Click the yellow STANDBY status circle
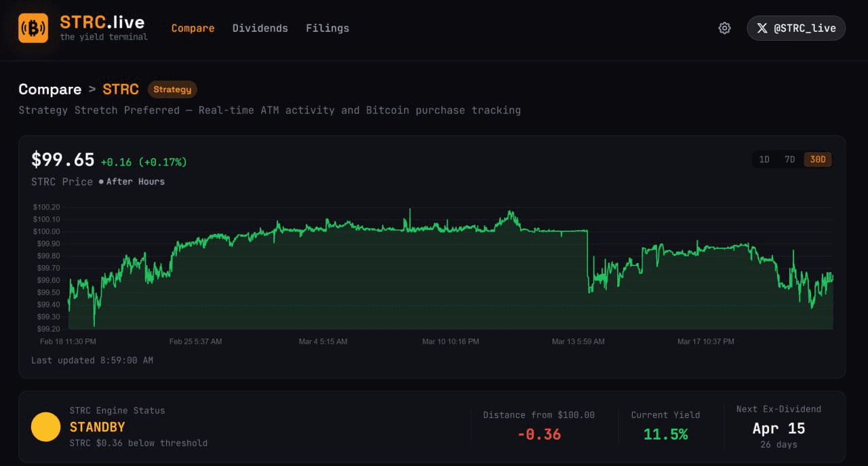The width and height of the screenshot is (868, 466). click(x=46, y=427)
